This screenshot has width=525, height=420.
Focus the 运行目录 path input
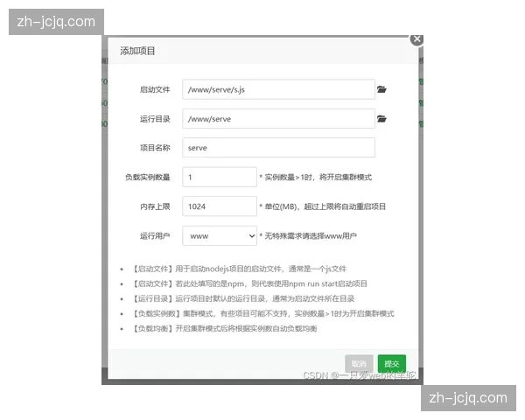point(278,119)
